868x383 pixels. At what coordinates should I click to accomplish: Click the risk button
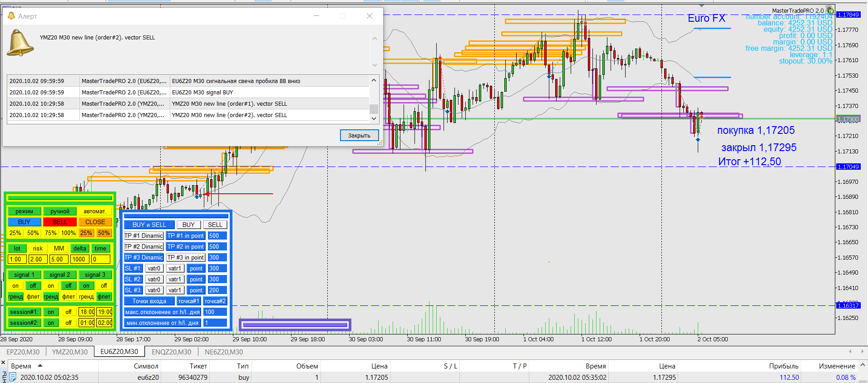[x=38, y=249]
